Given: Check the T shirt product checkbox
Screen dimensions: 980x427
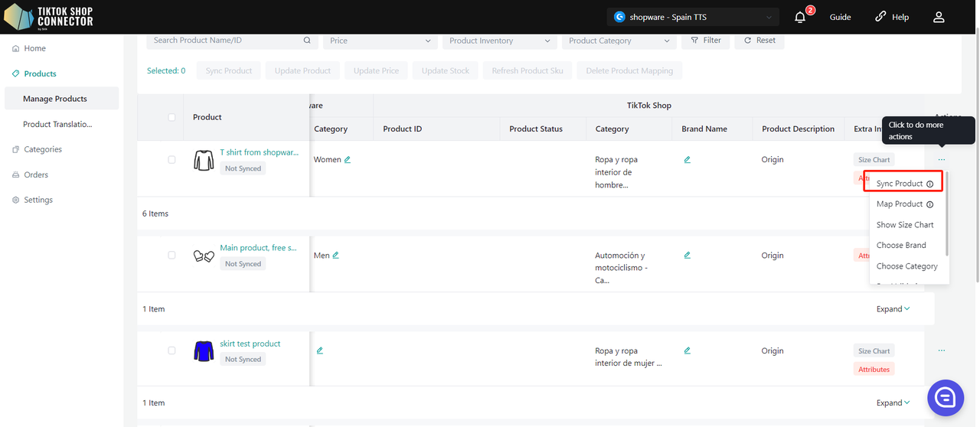Looking at the screenshot, I should [171, 160].
